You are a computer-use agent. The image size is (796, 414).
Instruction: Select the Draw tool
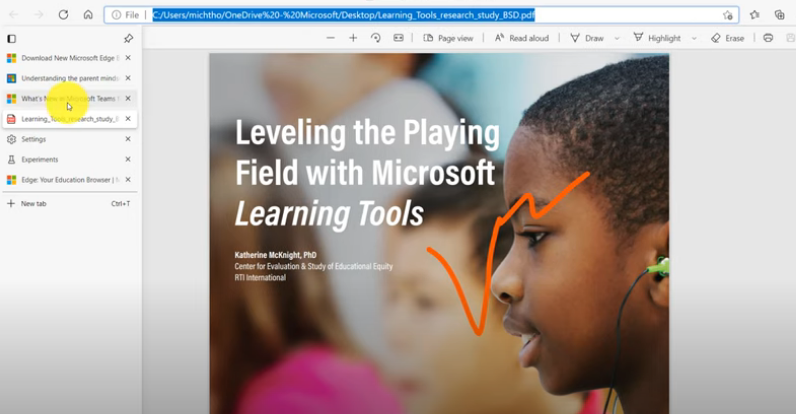[x=587, y=38]
